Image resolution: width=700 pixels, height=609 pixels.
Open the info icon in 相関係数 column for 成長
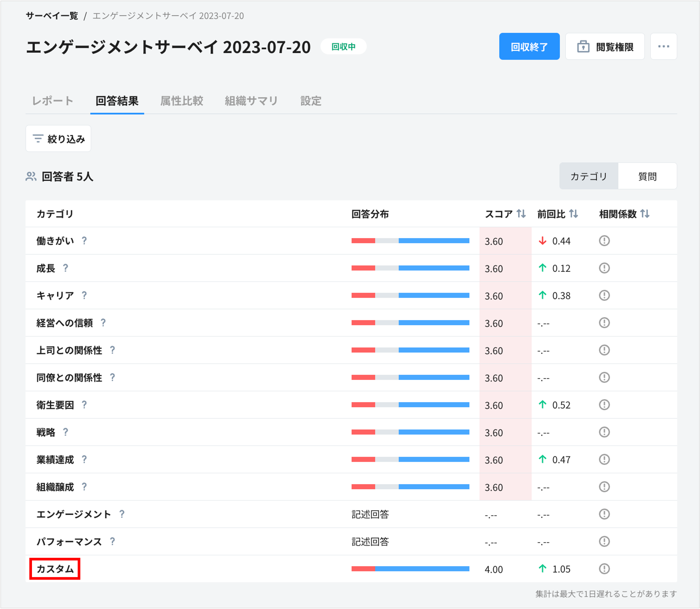coord(605,268)
